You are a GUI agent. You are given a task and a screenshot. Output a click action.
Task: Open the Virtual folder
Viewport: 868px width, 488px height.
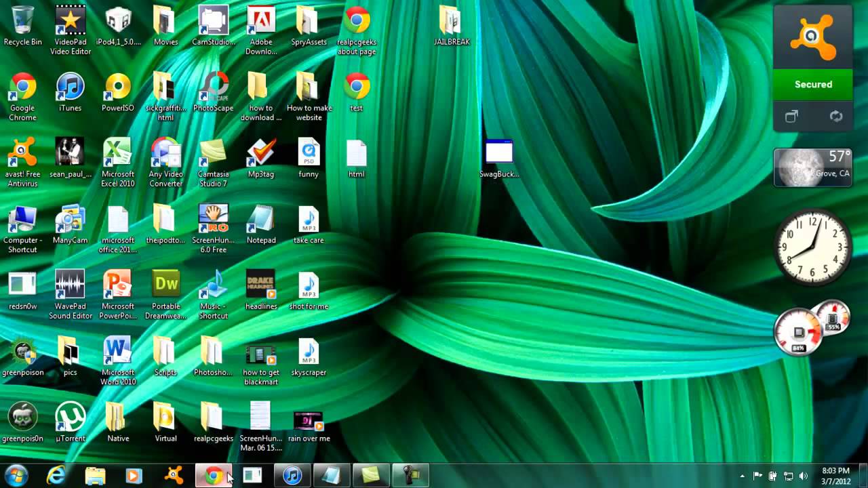click(165, 423)
